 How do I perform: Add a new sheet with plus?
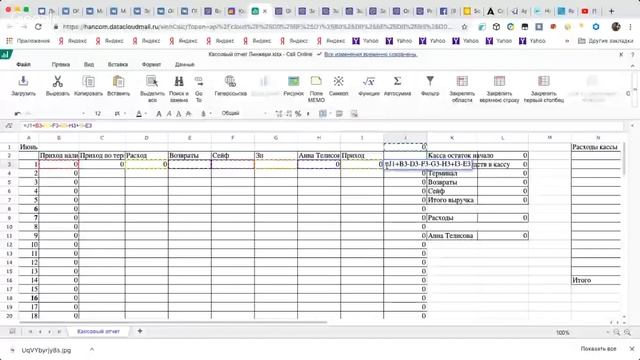coord(140,331)
